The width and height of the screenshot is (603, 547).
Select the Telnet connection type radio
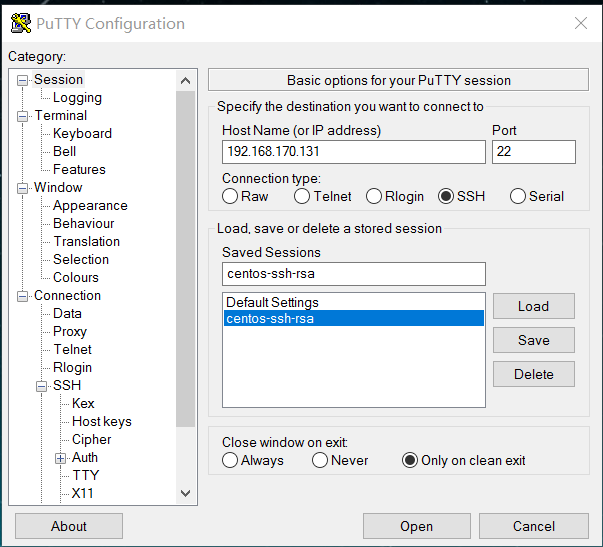[x=302, y=196]
